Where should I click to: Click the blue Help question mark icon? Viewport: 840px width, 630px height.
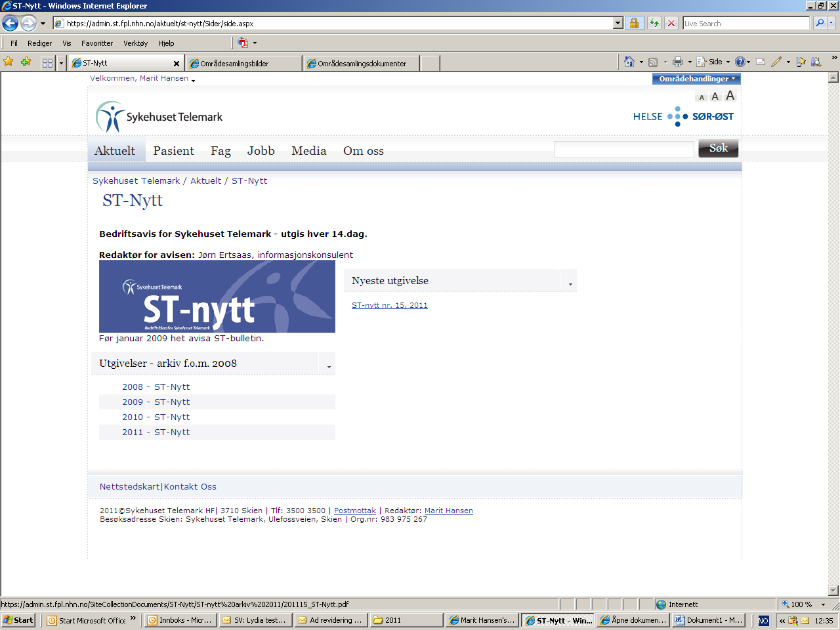740,62
